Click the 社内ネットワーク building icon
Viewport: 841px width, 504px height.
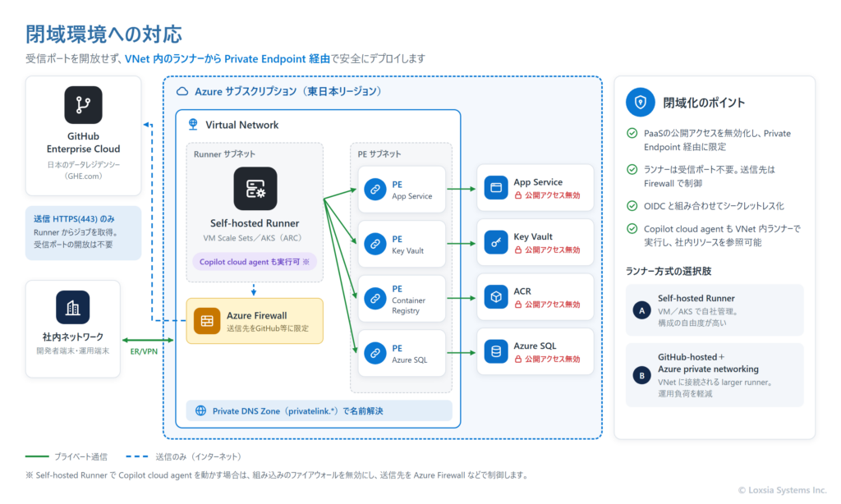73,307
